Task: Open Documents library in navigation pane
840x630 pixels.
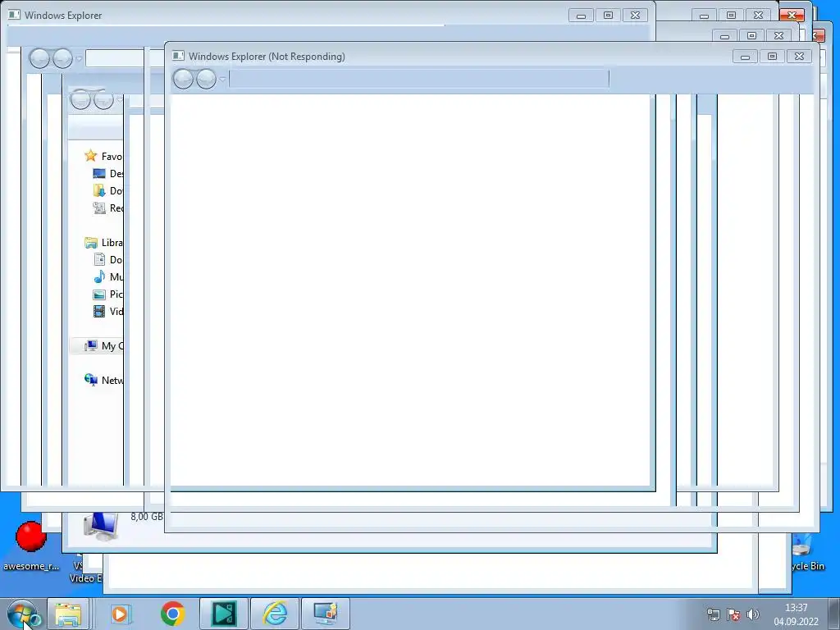Action: click(107, 260)
